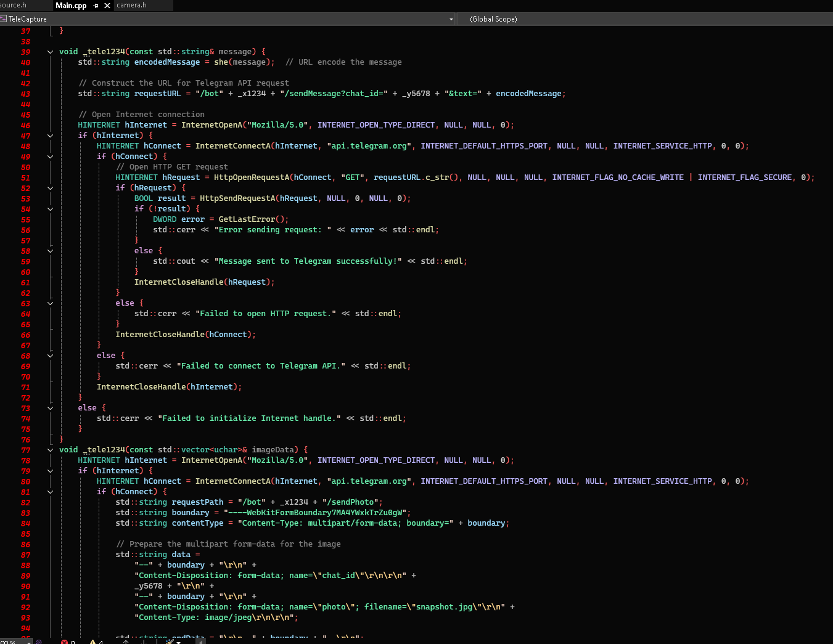Click the HttpOpenRequestA call on line 51
Screen dimensions: 833x644
pyautogui.click(x=252, y=177)
